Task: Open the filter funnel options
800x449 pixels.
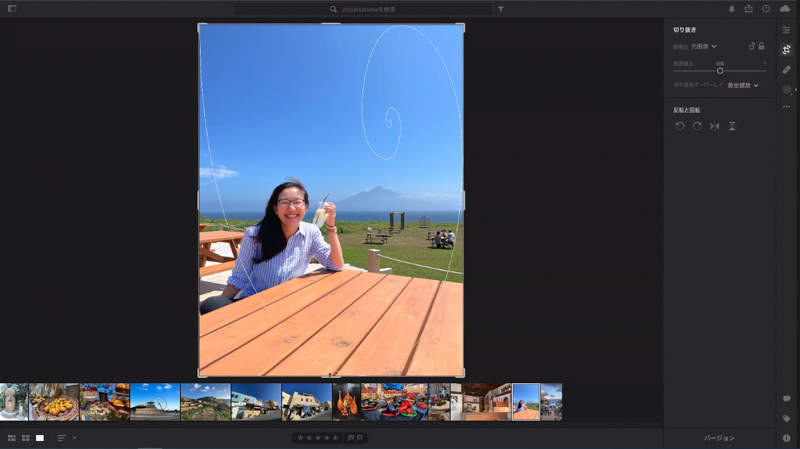Action: coord(501,9)
